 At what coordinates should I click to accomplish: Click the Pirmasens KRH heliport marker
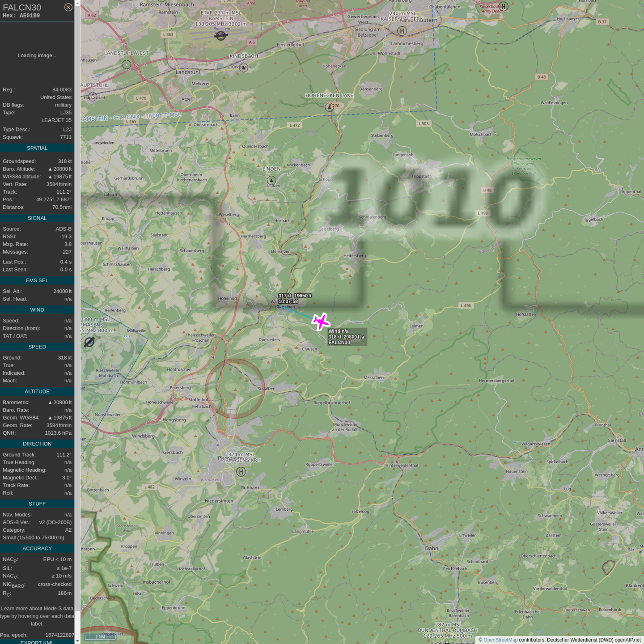pyautogui.click(x=241, y=472)
